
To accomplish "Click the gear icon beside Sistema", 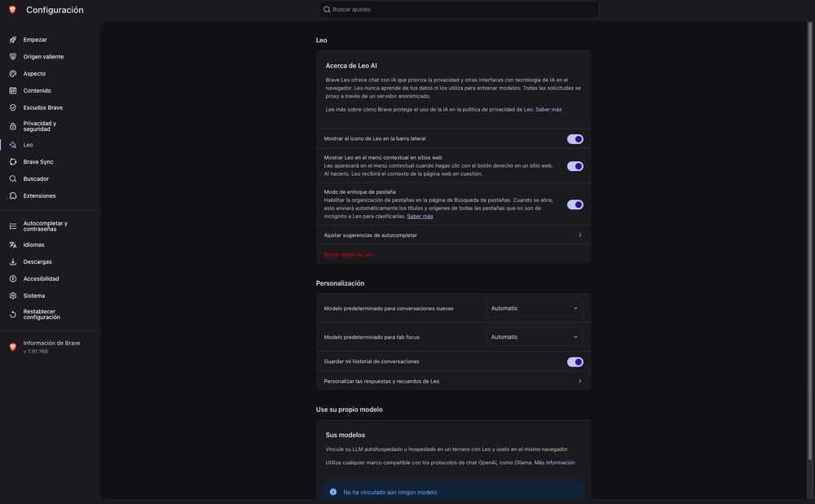I will (x=13, y=296).
